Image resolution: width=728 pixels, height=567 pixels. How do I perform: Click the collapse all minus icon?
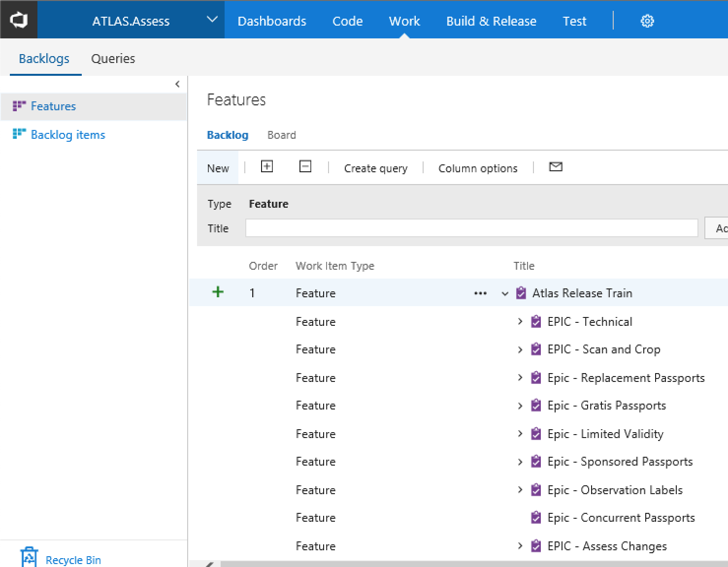point(305,167)
